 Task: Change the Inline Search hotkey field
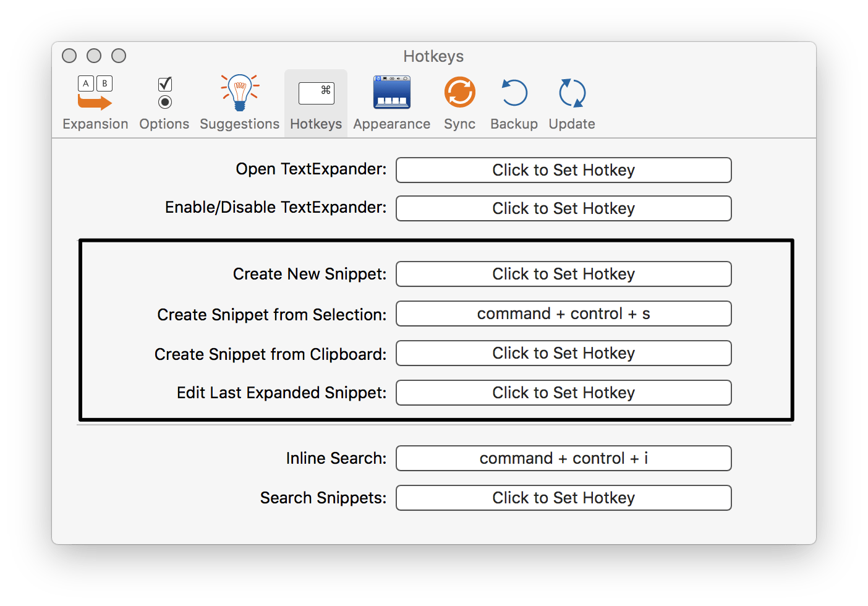pos(563,458)
